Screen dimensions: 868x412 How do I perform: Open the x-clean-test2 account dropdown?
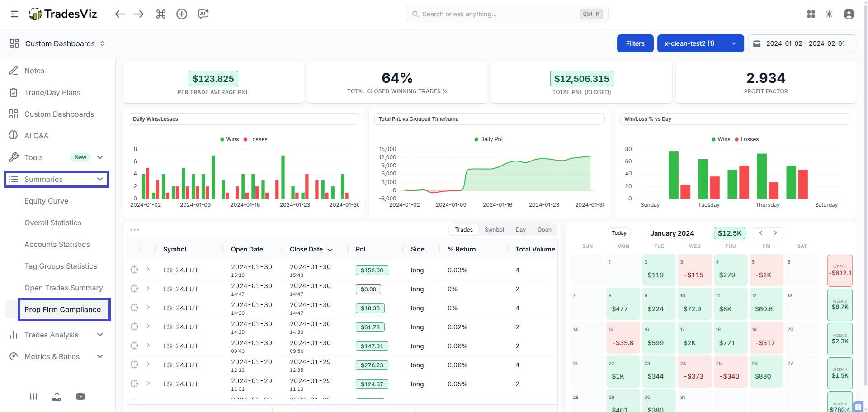point(700,43)
